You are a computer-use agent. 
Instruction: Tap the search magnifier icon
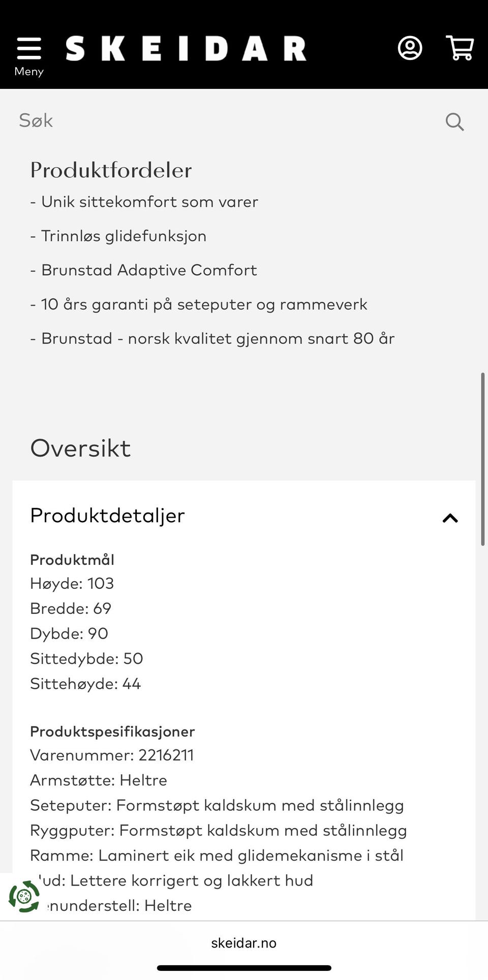pos(454,121)
